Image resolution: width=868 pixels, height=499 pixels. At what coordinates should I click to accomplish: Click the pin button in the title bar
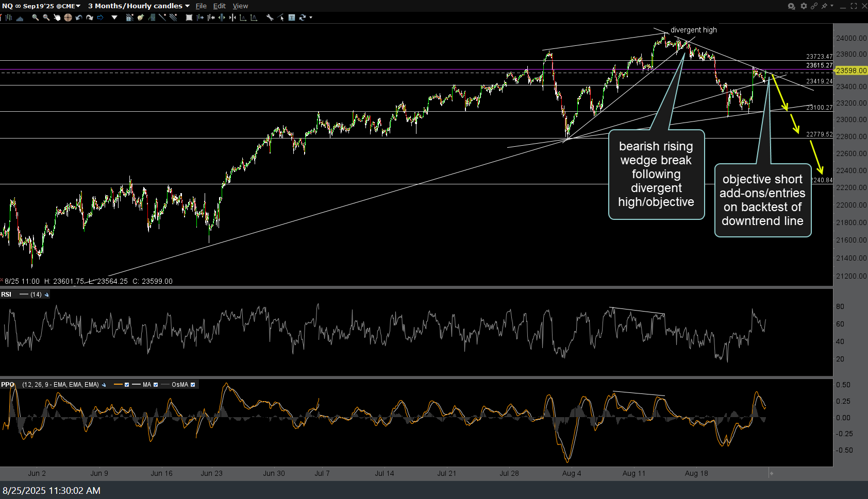[x=825, y=6]
